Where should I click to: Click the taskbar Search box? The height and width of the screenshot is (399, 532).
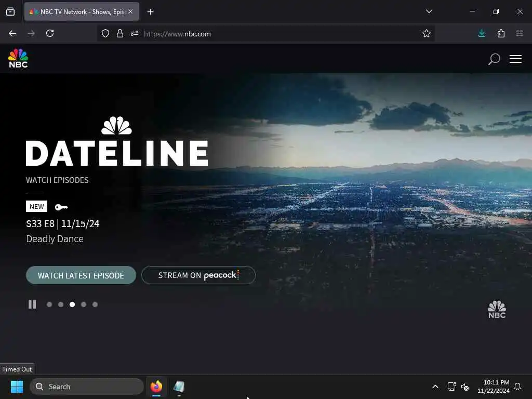click(87, 387)
